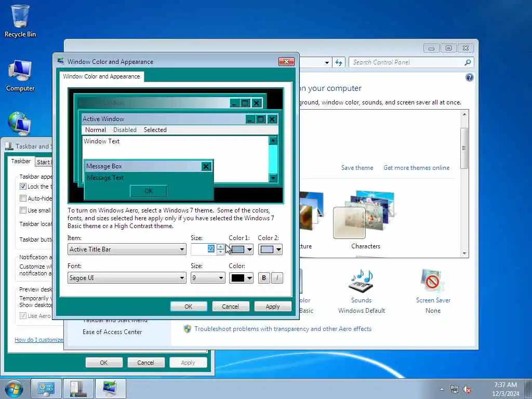The image size is (532, 399).
Task: Click the Control Panel taskbar button
Action: click(46, 389)
